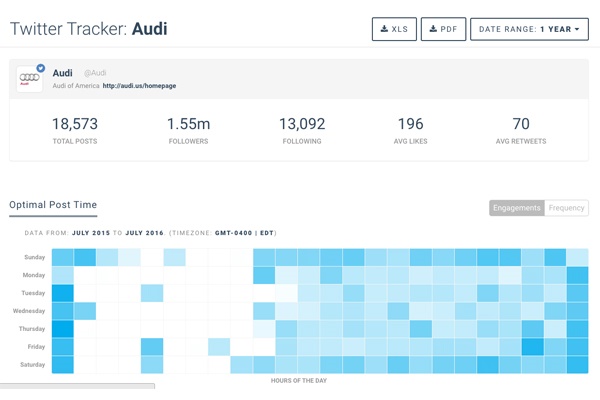Click the 70 Avg Retweets value
This screenshot has height=400, width=600.
521,124
